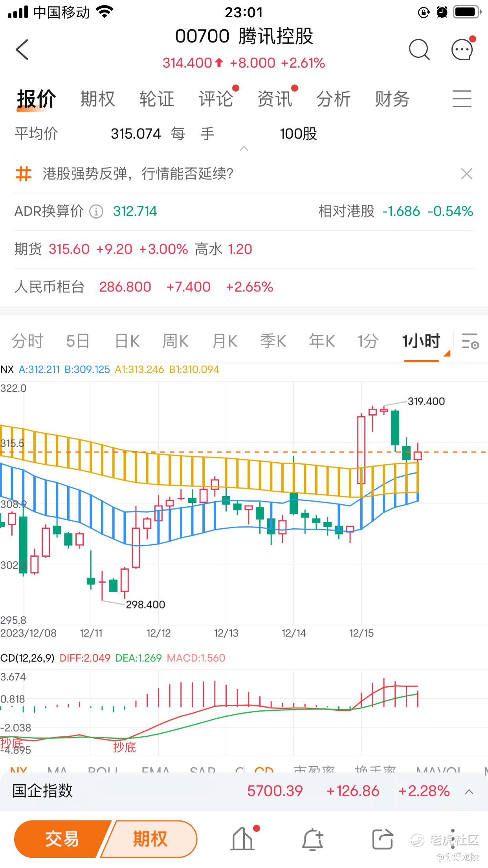The image size is (488, 868).
Task: Select the 分时 chart period
Action: pyautogui.click(x=27, y=341)
